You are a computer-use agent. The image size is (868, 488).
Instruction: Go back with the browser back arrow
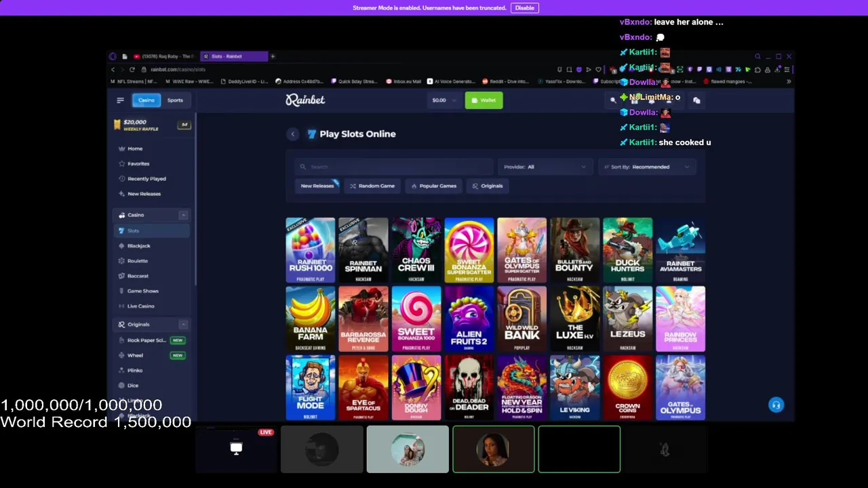click(113, 69)
